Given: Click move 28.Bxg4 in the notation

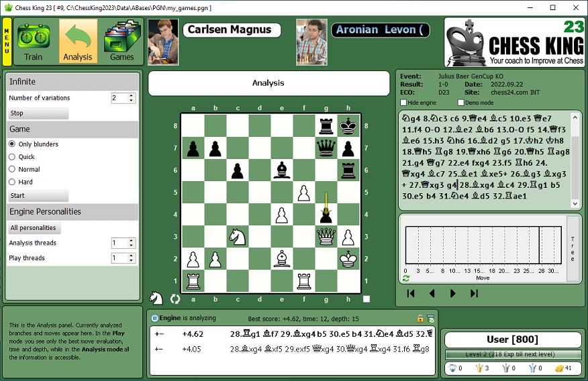Looking at the screenshot, I should (x=477, y=184).
